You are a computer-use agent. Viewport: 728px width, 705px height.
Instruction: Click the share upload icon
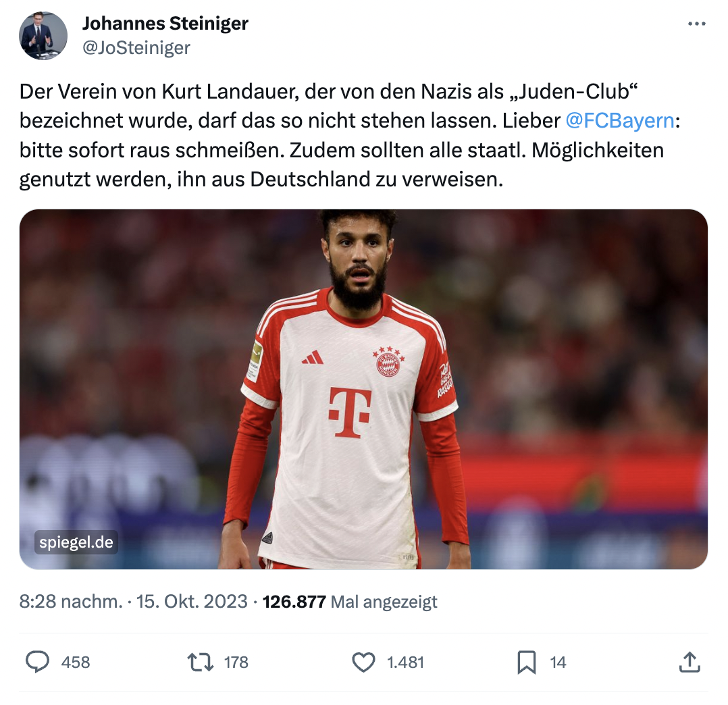click(x=690, y=662)
